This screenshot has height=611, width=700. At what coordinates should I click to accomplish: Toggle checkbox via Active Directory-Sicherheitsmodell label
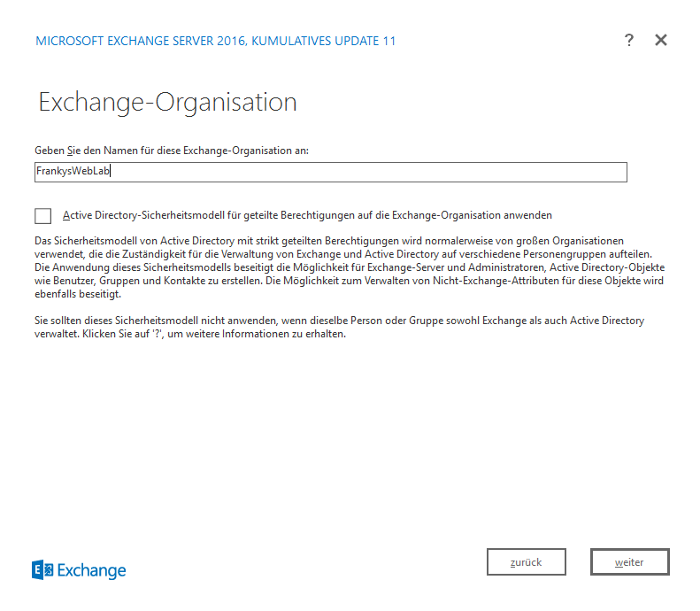click(x=307, y=215)
